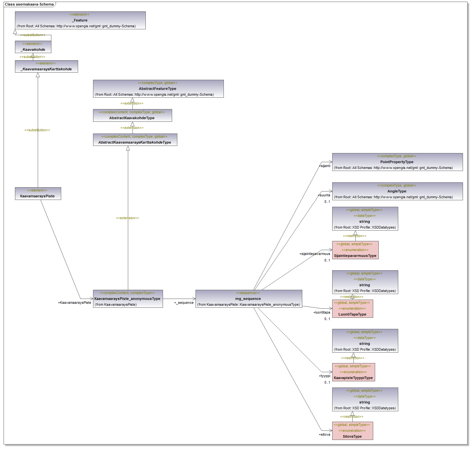Screen dimensions: 476x451
Task: Click the 0..1 multiplicity under +suunta
Action: (x=327, y=202)
